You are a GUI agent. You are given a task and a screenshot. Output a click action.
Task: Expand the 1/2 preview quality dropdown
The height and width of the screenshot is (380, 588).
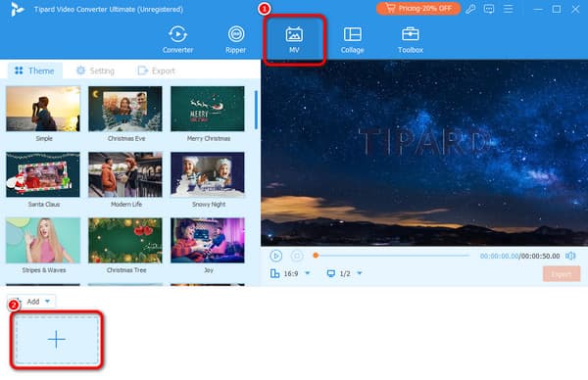pos(360,273)
